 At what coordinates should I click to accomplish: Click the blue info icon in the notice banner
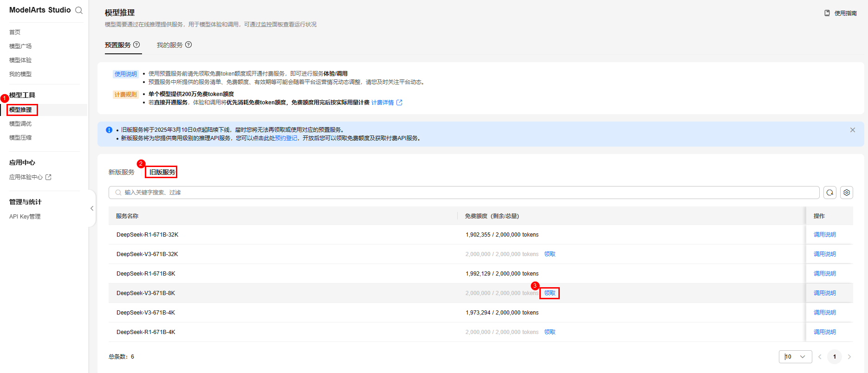(109, 130)
